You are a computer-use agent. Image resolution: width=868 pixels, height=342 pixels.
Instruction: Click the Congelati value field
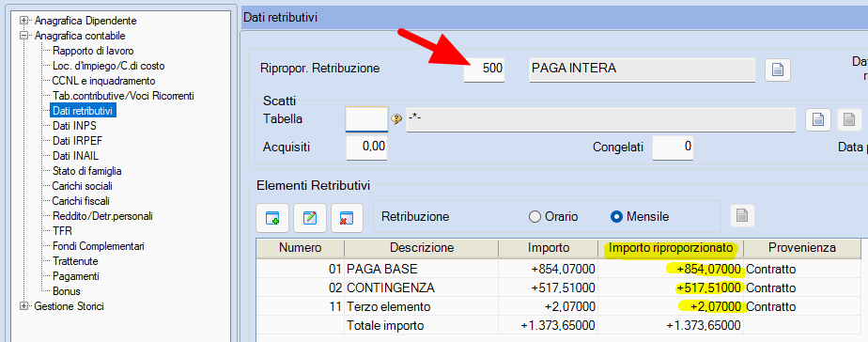(x=673, y=148)
